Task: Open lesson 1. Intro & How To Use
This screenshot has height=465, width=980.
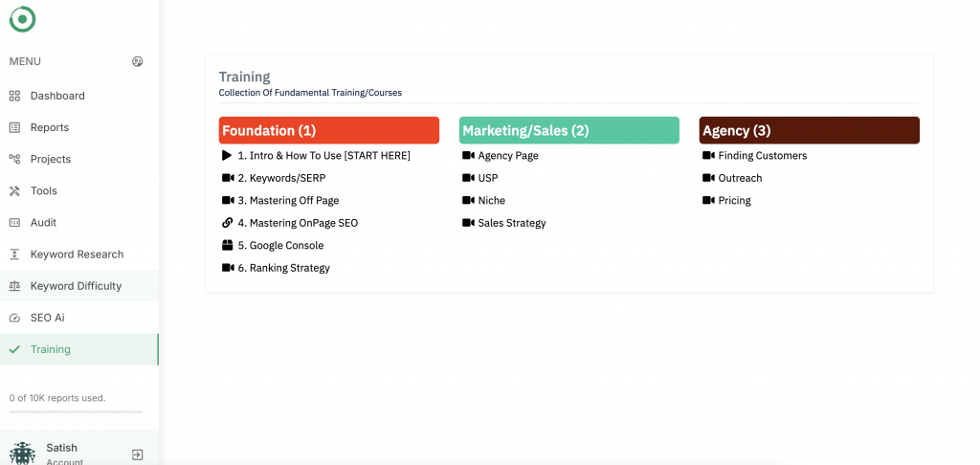Action: tap(323, 156)
